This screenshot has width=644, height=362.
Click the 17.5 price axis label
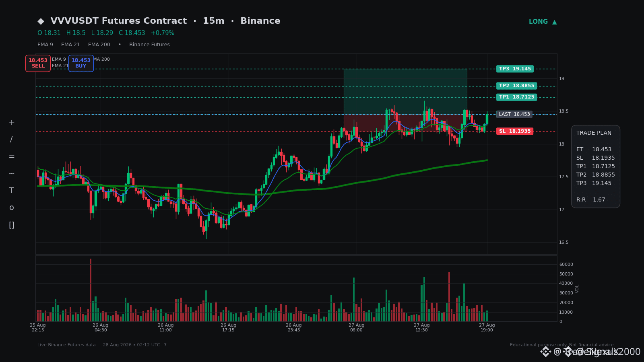pyautogui.click(x=564, y=177)
